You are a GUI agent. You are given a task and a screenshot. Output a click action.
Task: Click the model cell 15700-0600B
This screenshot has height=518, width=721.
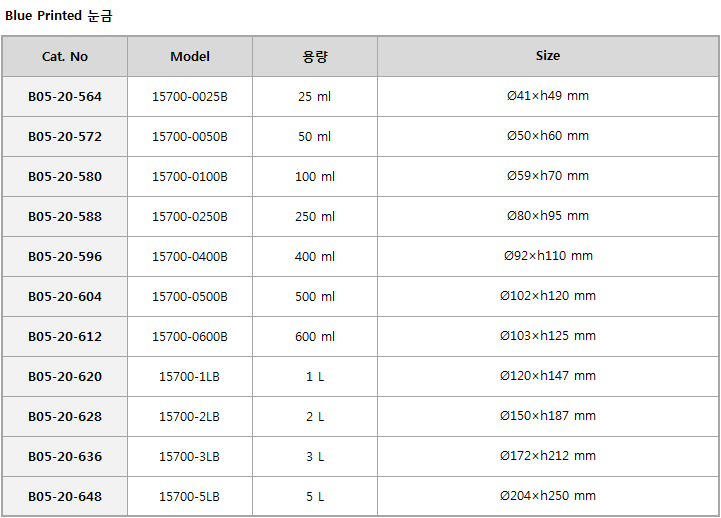pyautogui.click(x=190, y=336)
